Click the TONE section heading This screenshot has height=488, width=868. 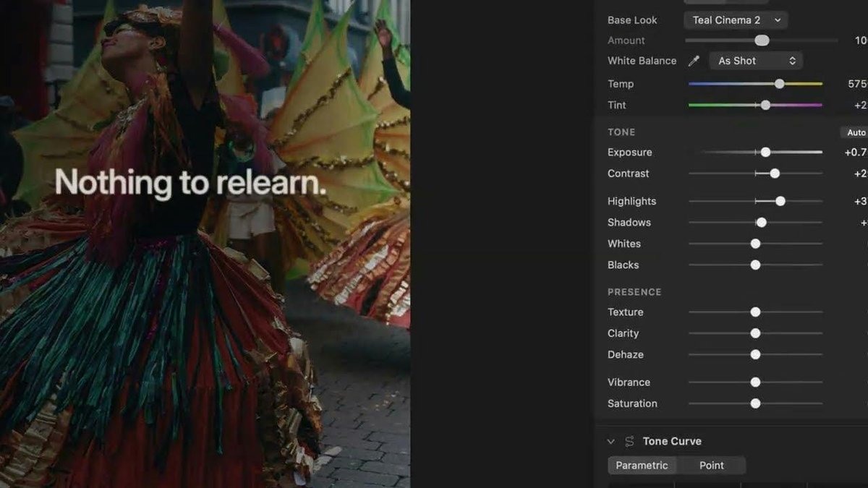[x=621, y=132]
